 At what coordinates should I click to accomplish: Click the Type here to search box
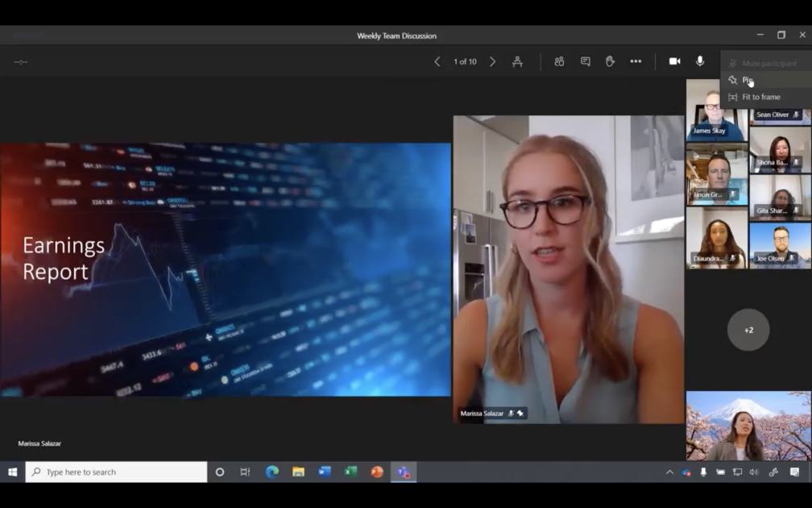click(117, 472)
